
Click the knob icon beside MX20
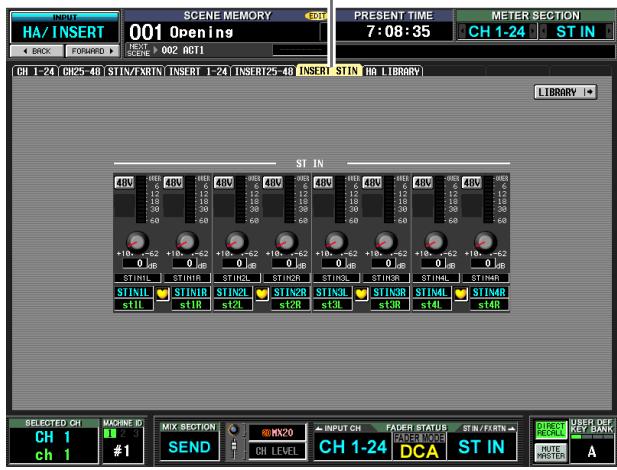pos(234,430)
